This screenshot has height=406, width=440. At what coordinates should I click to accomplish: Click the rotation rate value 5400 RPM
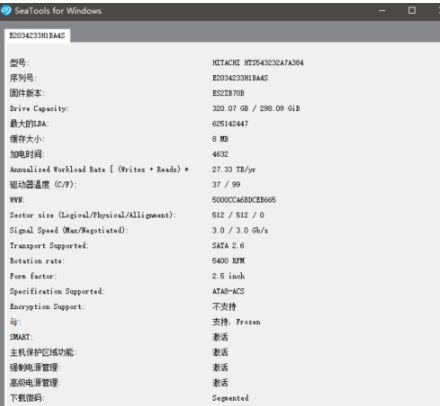click(228, 261)
